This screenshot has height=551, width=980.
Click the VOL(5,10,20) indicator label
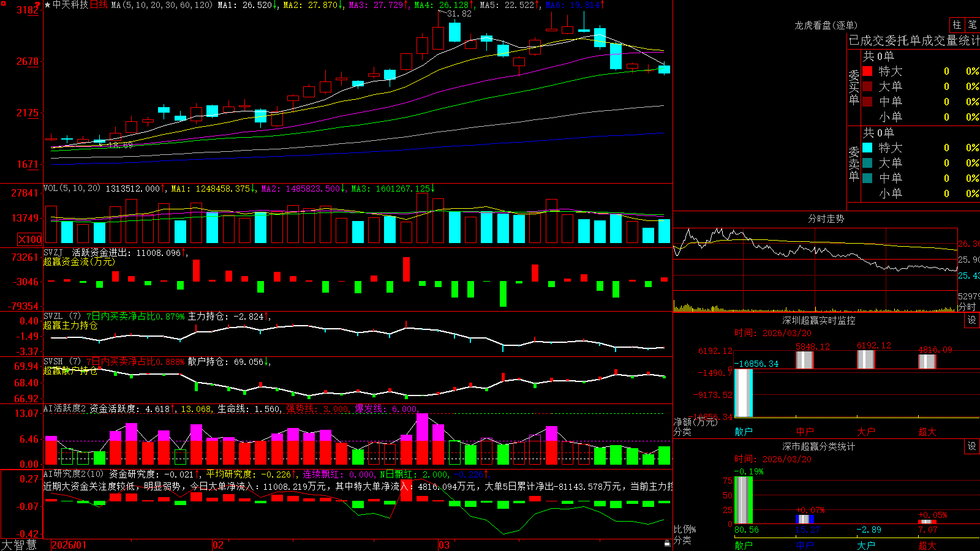tap(72, 189)
